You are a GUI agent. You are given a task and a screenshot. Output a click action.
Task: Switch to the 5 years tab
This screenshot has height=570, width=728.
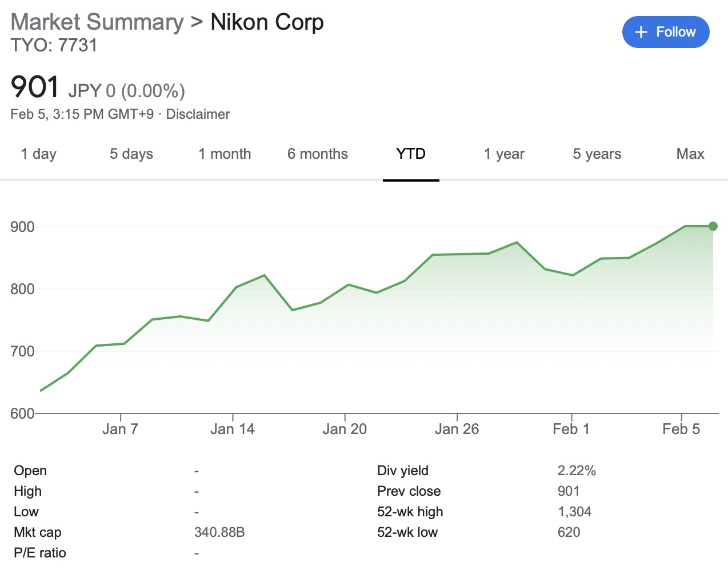click(597, 154)
